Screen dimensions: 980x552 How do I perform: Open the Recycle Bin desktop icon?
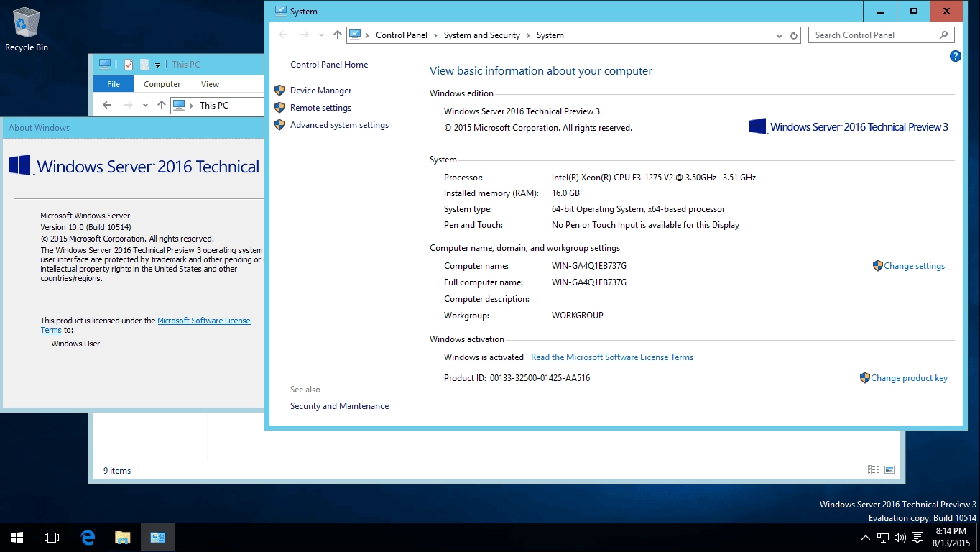pyautogui.click(x=27, y=29)
